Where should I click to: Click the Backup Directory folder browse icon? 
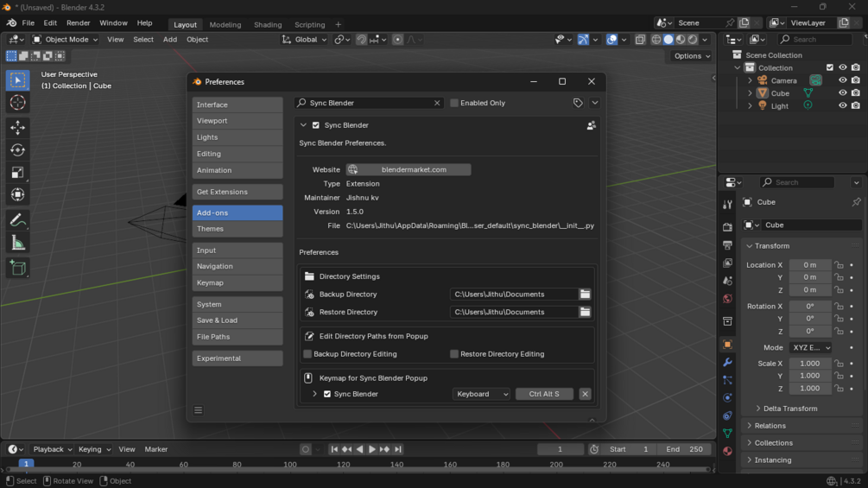(585, 295)
